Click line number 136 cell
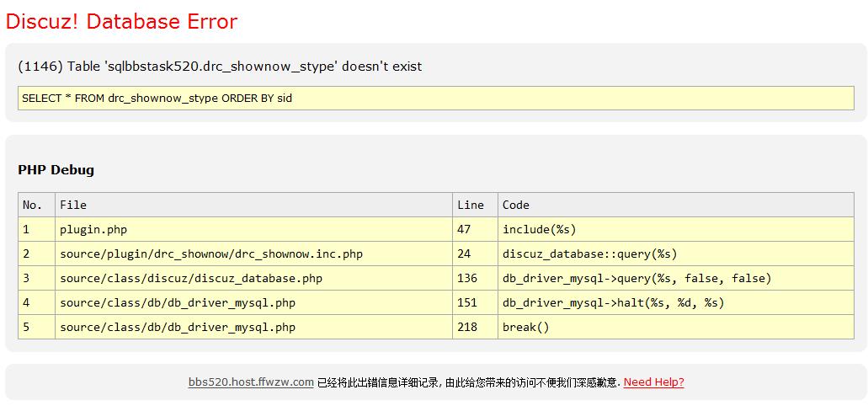The height and width of the screenshot is (411, 868). [x=467, y=278]
